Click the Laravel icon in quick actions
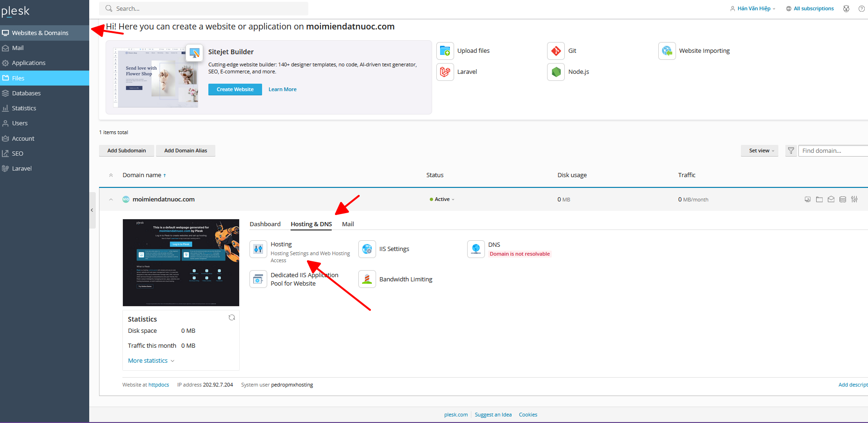The height and width of the screenshot is (423, 868). pyautogui.click(x=445, y=72)
